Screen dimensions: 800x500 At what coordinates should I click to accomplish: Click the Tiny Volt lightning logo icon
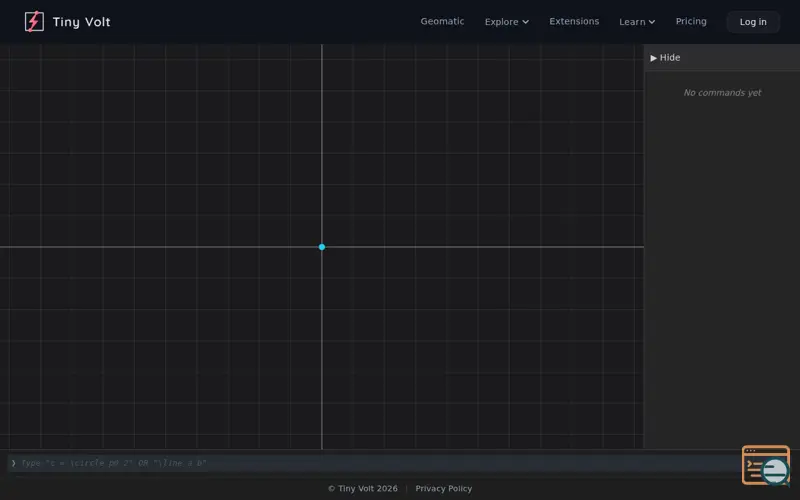[34, 22]
